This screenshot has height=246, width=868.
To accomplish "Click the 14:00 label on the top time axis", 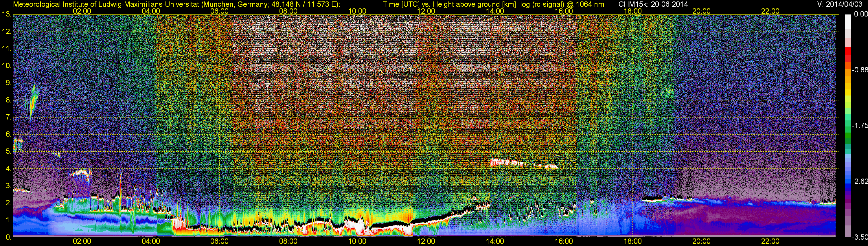I will [x=495, y=11].
